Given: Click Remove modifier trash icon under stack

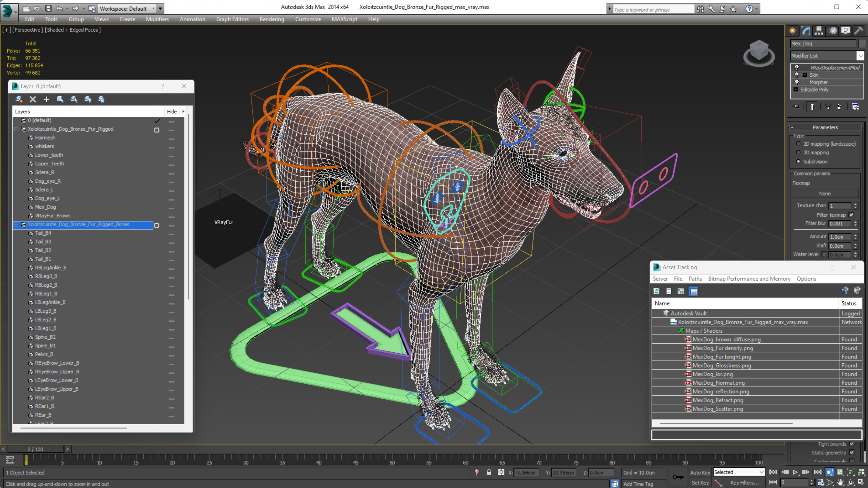Looking at the screenshot, I should tap(839, 107).
